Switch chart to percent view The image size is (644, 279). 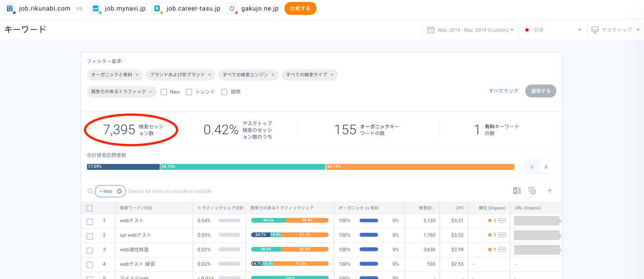[x=532, y=167]
